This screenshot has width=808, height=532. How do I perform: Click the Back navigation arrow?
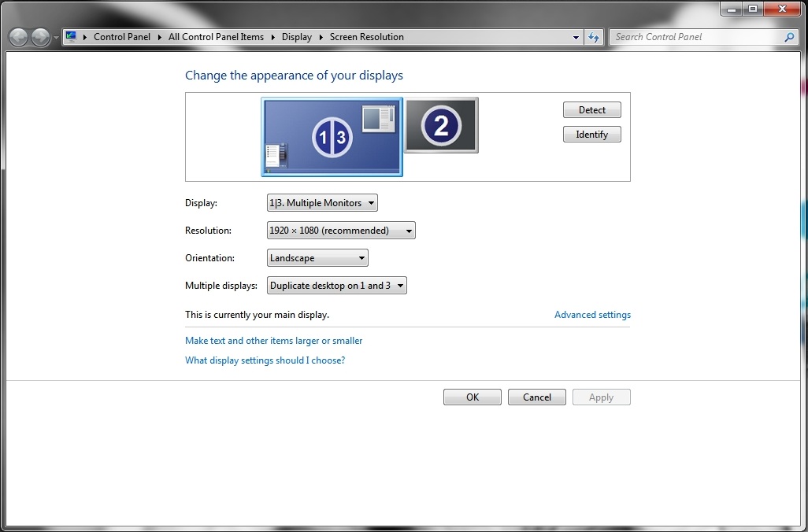click(x=19, y=37)
